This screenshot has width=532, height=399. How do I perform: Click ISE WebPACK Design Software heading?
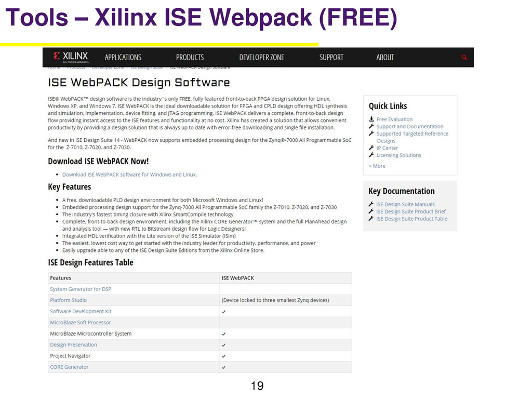pyautogui.click(x=139, y=83)
